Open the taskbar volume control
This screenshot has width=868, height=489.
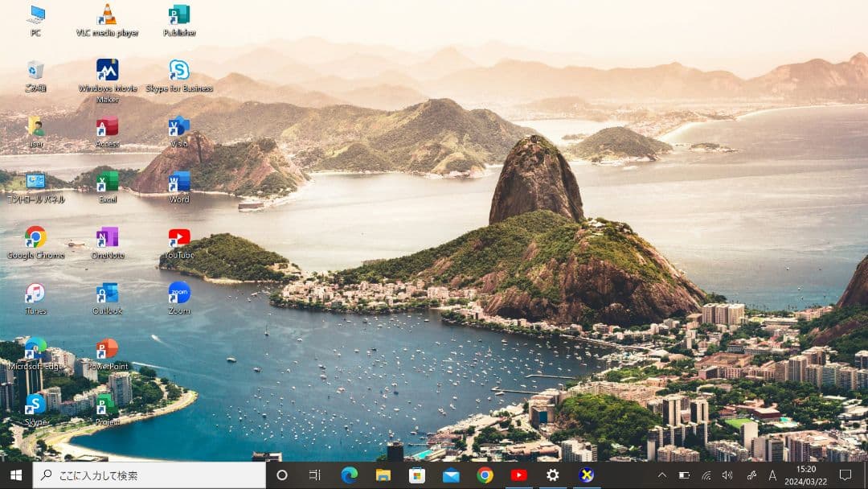point(728,476)
